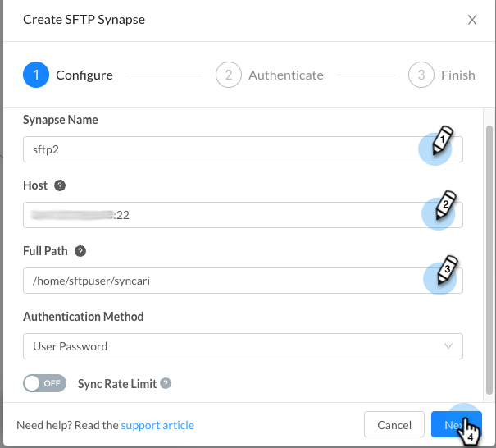Click the dropdown chevron for User Password
This screenshot has height=448, width=496.
[448, 346]
